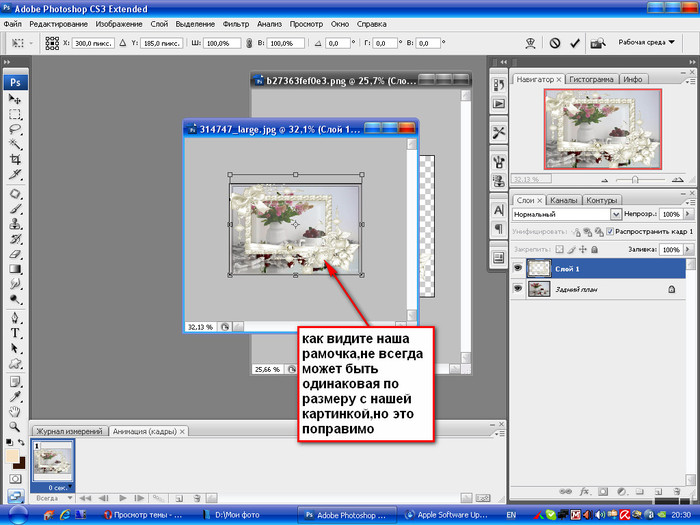Delete the selected animation frame
700x525 pixels.
coord(196,498)
